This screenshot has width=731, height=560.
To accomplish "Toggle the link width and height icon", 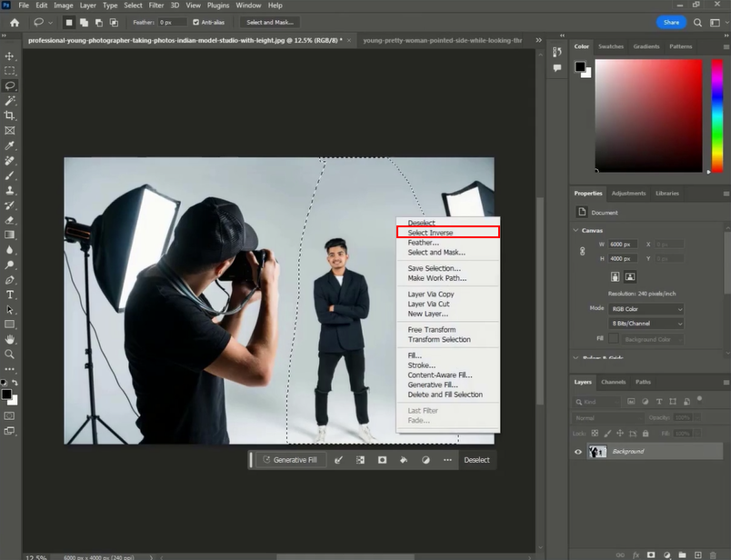I will tap(582, 251).
